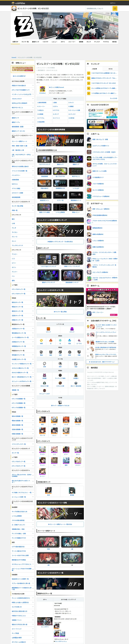Click 最強キャラランキング・Tierを見る button
129x644 pixels.
coord(60,241)
